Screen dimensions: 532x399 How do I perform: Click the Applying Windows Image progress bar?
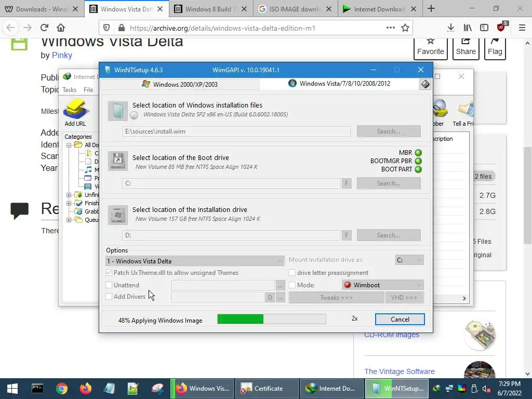(271, 319)
